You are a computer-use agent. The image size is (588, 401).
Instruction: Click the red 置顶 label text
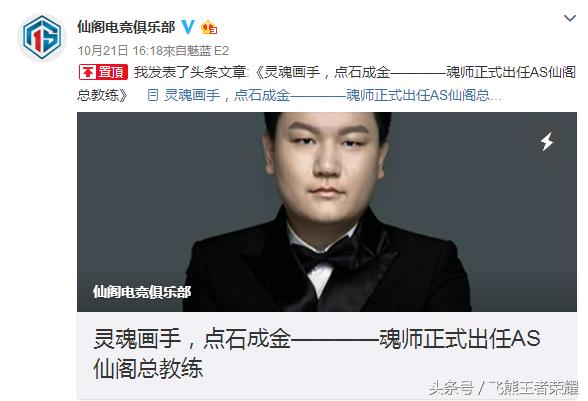(111, 72)
